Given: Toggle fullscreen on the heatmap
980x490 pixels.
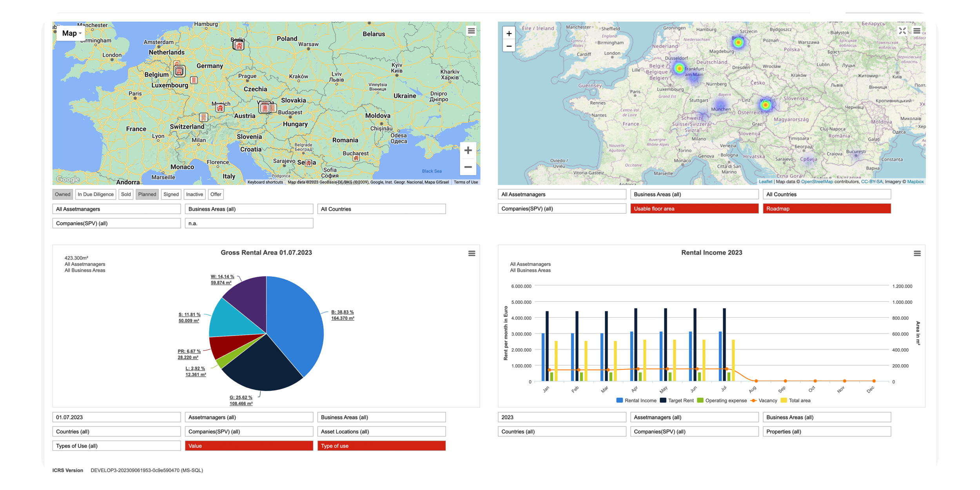Looking at the screenshot, I should click(x=902, y=31).
